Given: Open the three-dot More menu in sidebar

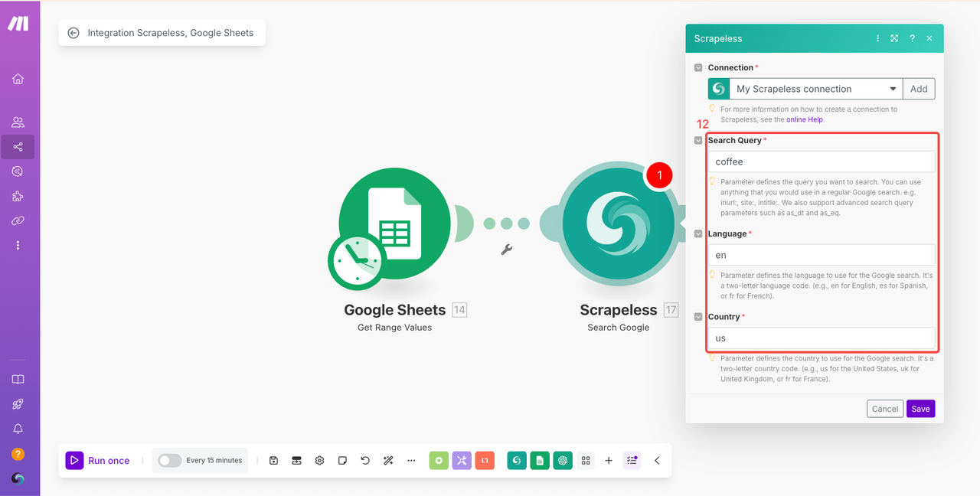Looking at the screenshot, I should tap(18, 246).
